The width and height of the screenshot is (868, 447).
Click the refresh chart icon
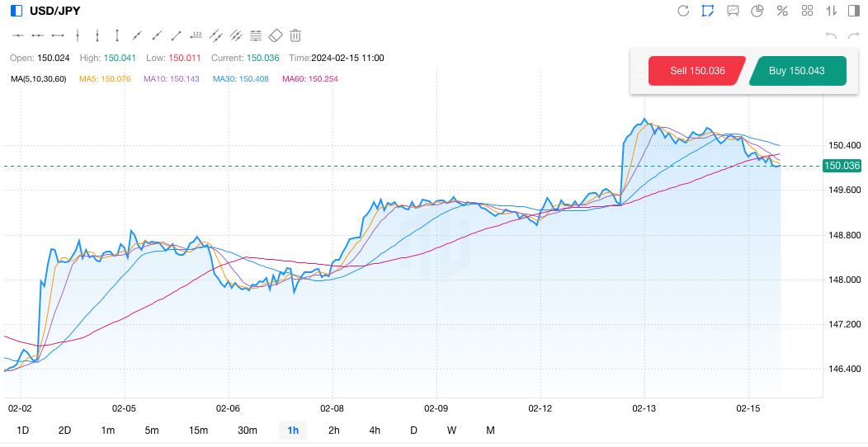pos(683,11)
